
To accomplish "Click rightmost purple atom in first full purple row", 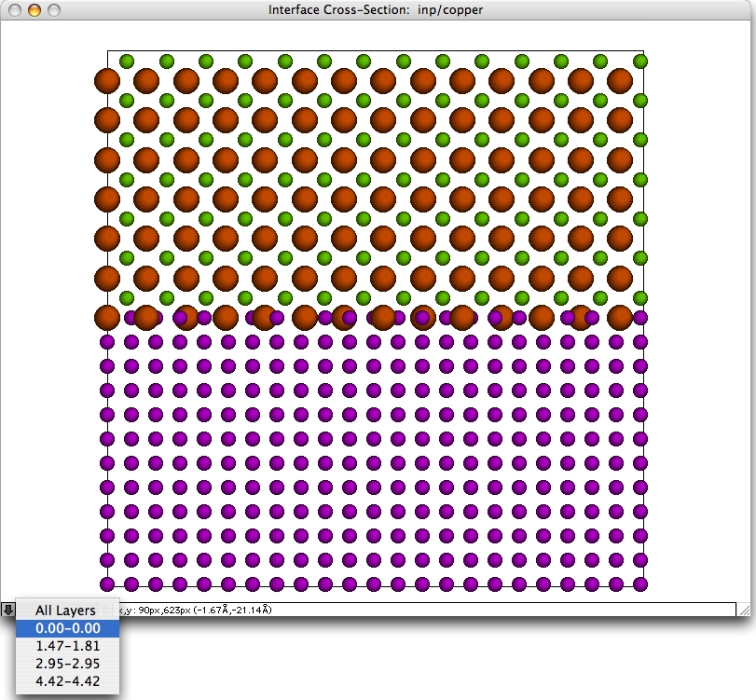I will point(640,342).
